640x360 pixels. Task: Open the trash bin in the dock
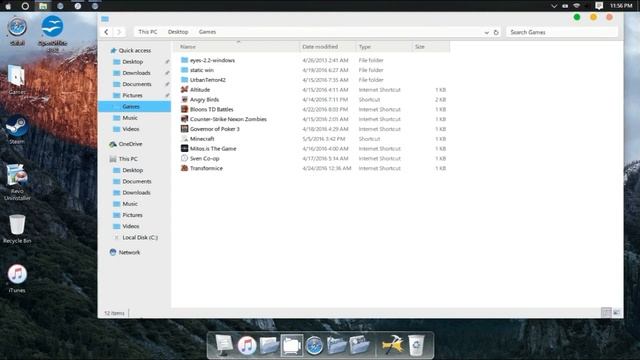(416, 345)
